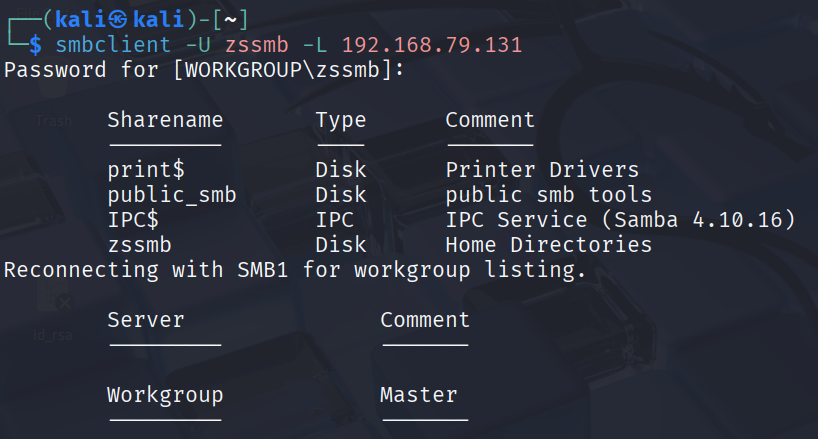Click the Type column header

coord(340,120)
